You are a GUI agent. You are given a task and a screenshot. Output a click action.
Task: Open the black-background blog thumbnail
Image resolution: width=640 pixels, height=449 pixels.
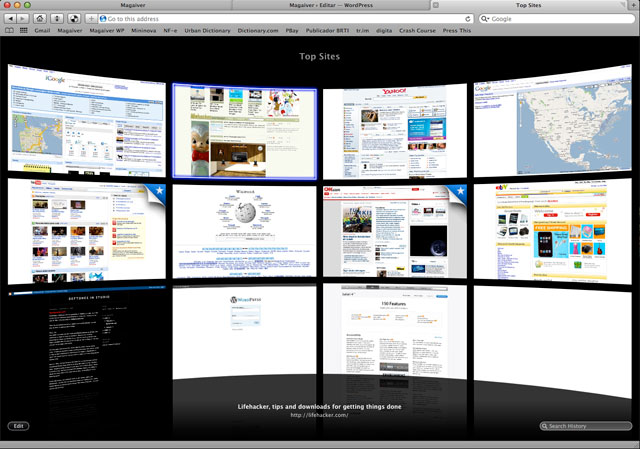pyautogui.click(x=87, y=343)
